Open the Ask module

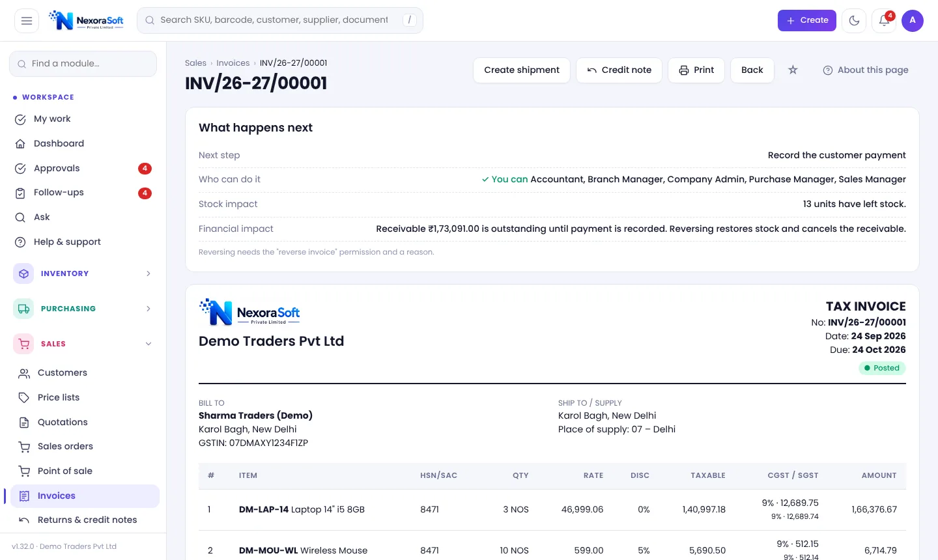point(83,217)
